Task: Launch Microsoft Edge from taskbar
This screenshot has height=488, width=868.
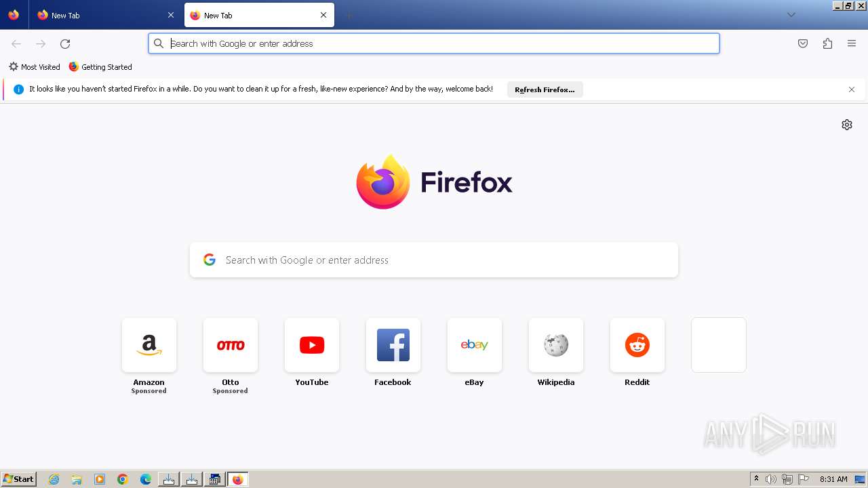Action: click(x=146, y=479)
